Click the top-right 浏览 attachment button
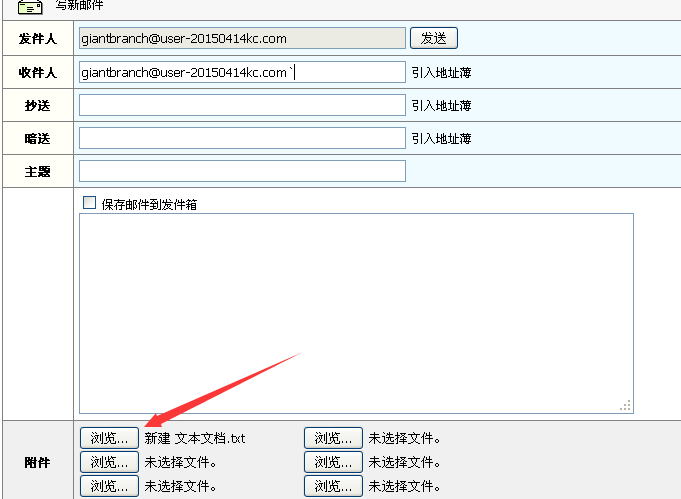This screenshot has height=499, width=681. 333,438
